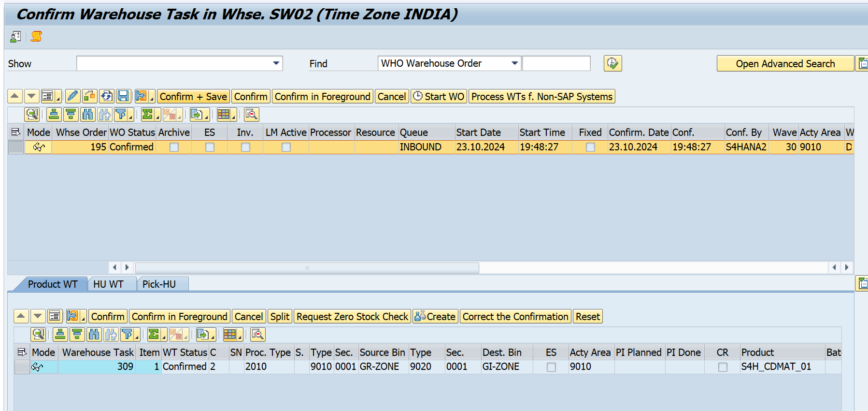Show details icon in warehouse order grid
Viewport: 868px width, 411px height.
(x=32, y=115)
